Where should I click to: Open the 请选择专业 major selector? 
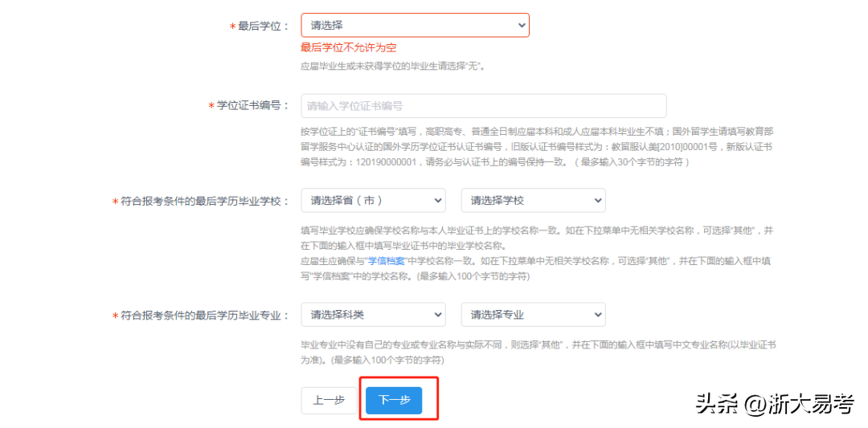tap(532, 314)
